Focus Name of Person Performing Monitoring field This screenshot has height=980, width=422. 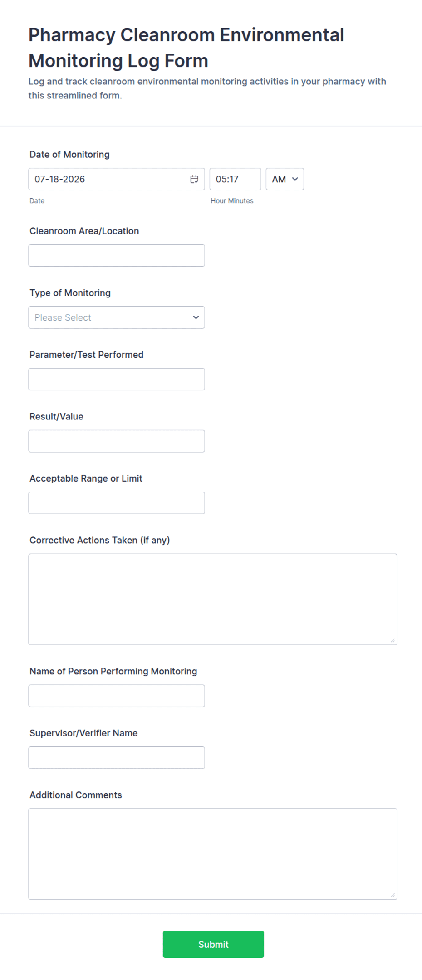pyautogui.click(x=117, y=696)
